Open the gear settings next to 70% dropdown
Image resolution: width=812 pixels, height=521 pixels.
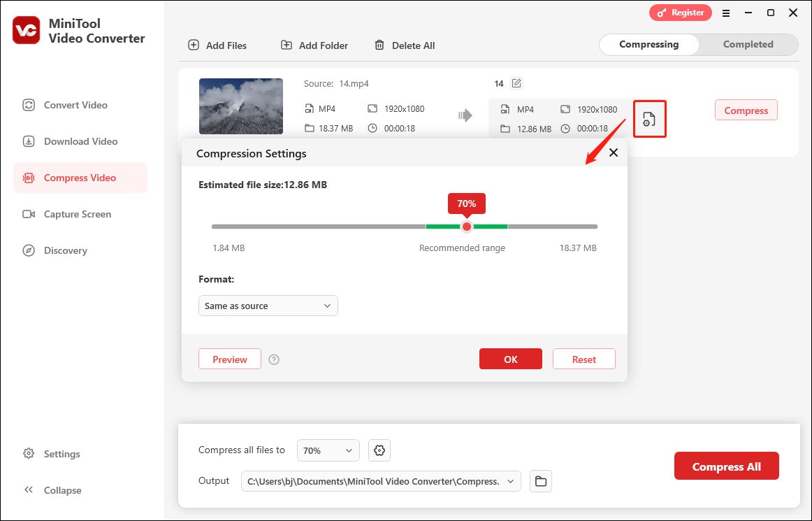[x=379, y=450]
